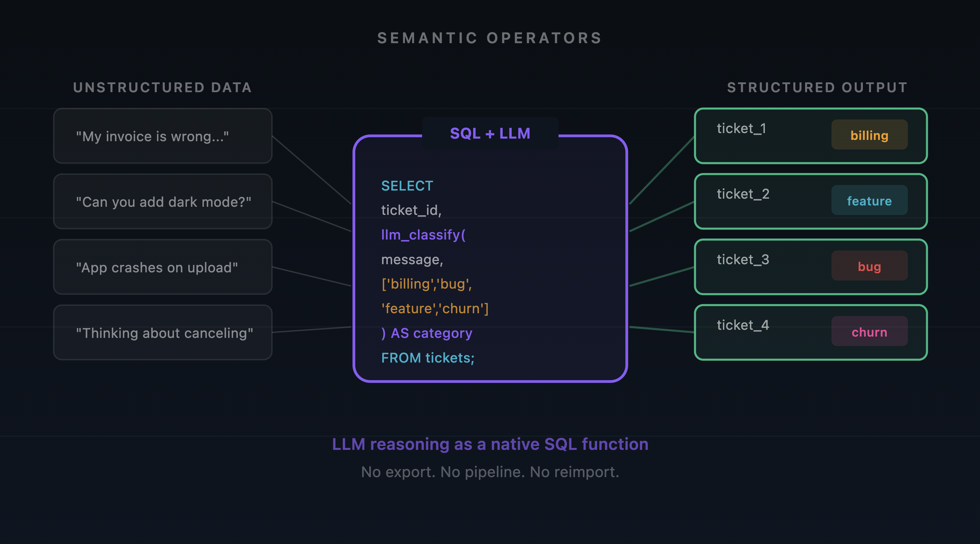Select the "Thinking about canceling" message box
980x544 pixels.
tap(163, 332)
